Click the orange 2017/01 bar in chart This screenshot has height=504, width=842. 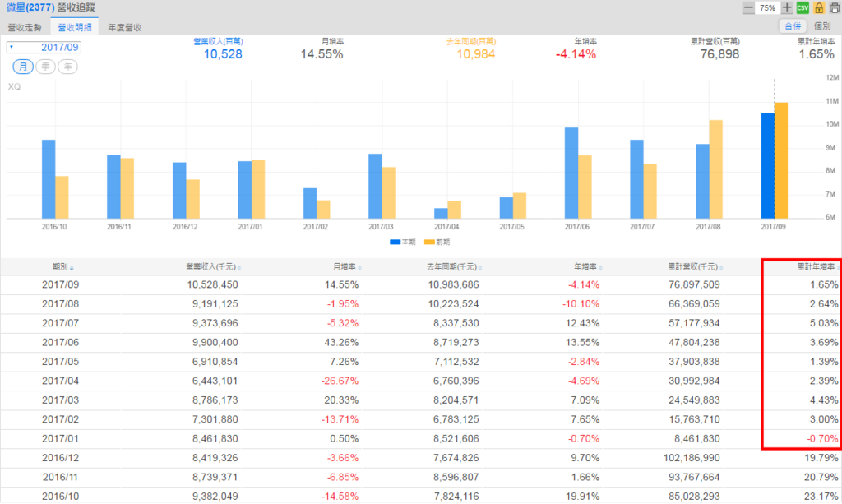[x=258, y=189]
